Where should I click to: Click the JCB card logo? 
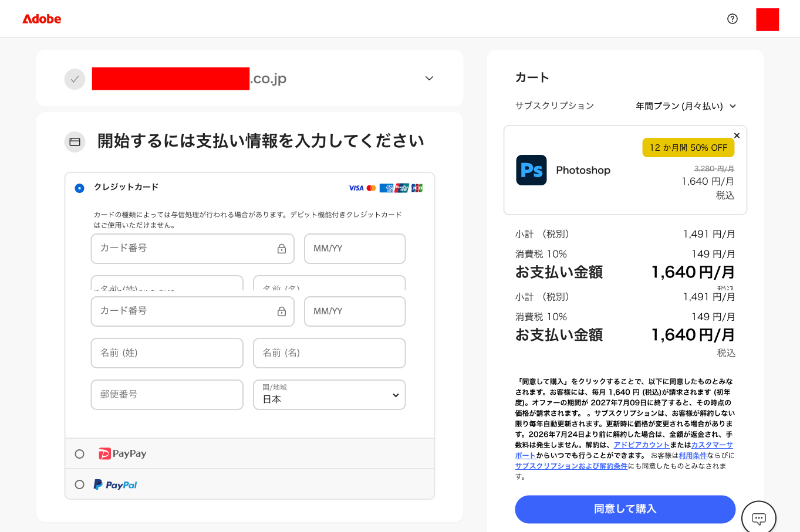click(417, 188)
